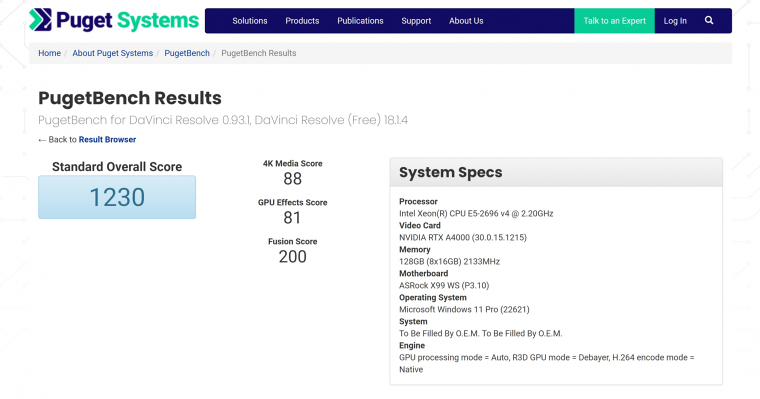Select the GPU processing mode engine text
Image resolution: width=760 pixels, height=399 pixels.
pyautogui.click(x=547, y=363)
